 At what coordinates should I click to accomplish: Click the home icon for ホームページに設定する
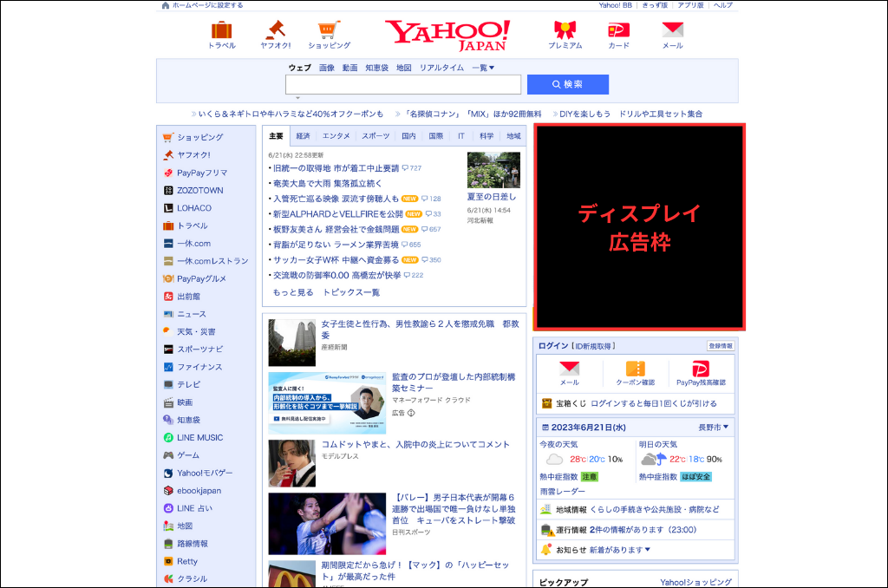[166, 5]
